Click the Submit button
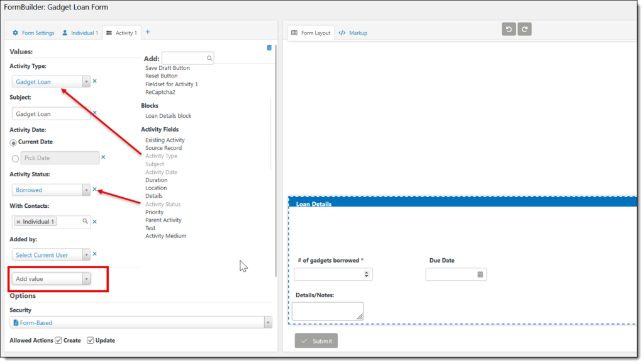 pyautogui.click(x=316, y=340)
